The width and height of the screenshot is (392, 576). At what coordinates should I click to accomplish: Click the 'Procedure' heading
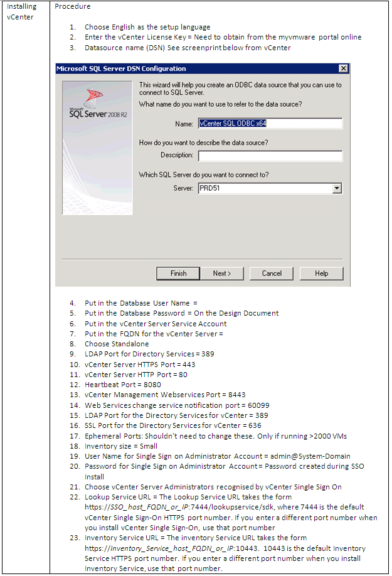point(72,6)
